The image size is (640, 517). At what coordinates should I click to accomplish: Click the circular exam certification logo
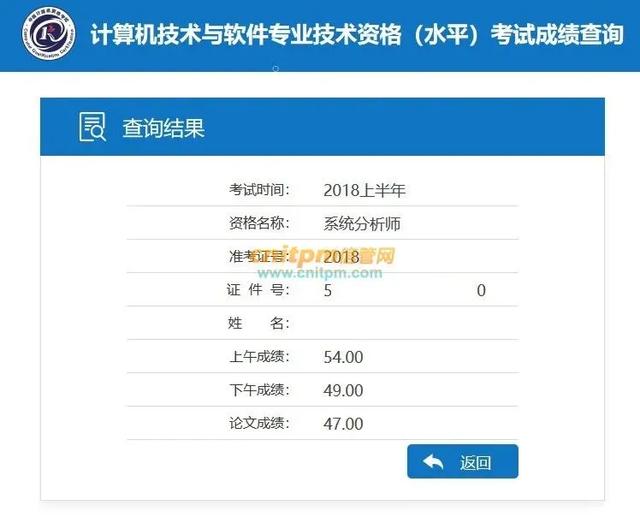(49, 34)
